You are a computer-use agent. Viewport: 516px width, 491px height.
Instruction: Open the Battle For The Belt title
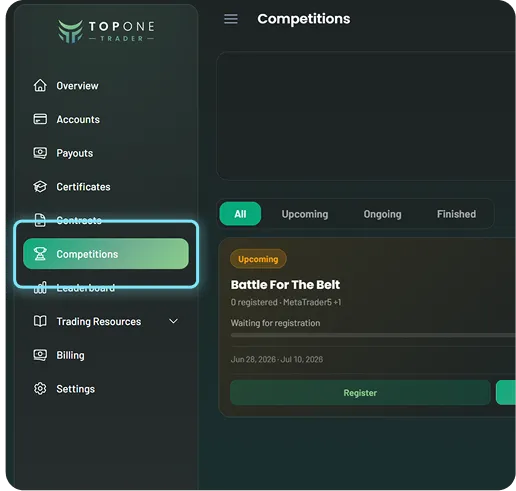tap(285, 285)
